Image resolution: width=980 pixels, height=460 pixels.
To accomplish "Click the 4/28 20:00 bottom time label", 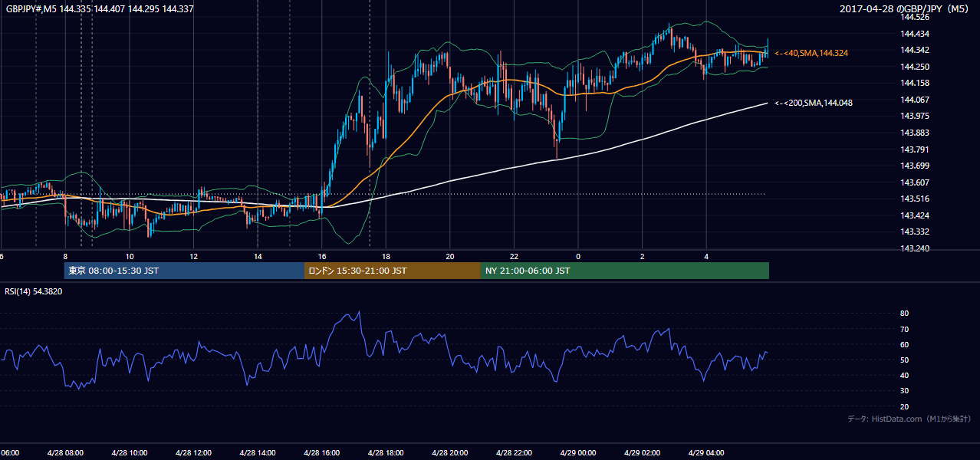I will [449, 452].
